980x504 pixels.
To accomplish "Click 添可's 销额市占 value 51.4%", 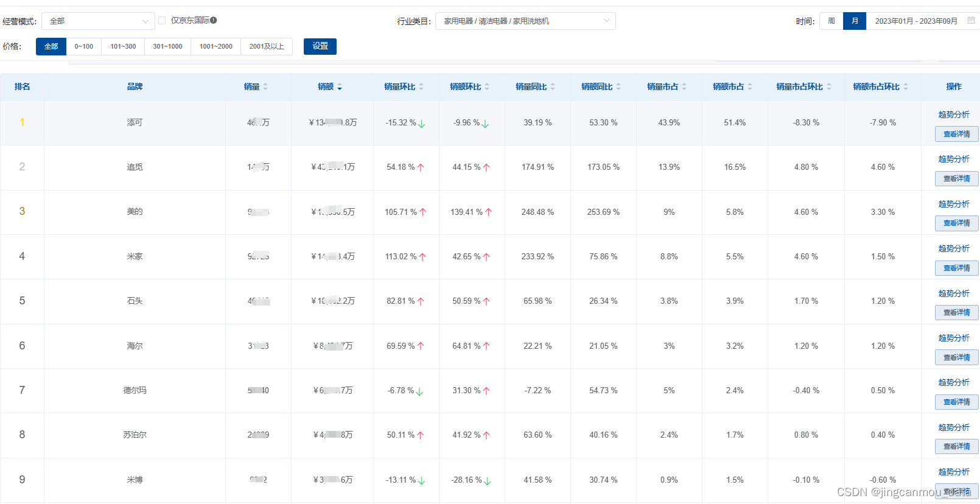I will (735, 122).
